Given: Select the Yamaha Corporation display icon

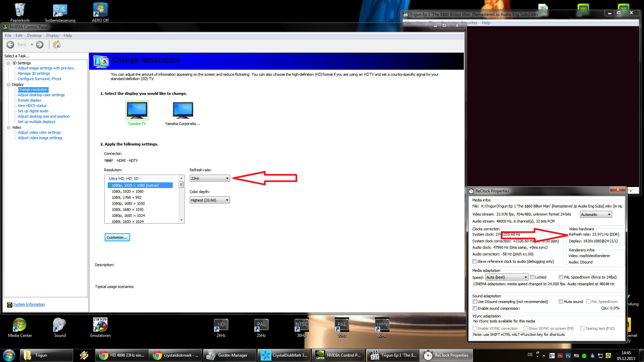Looking at the screenshot, I should pos(182,111).
